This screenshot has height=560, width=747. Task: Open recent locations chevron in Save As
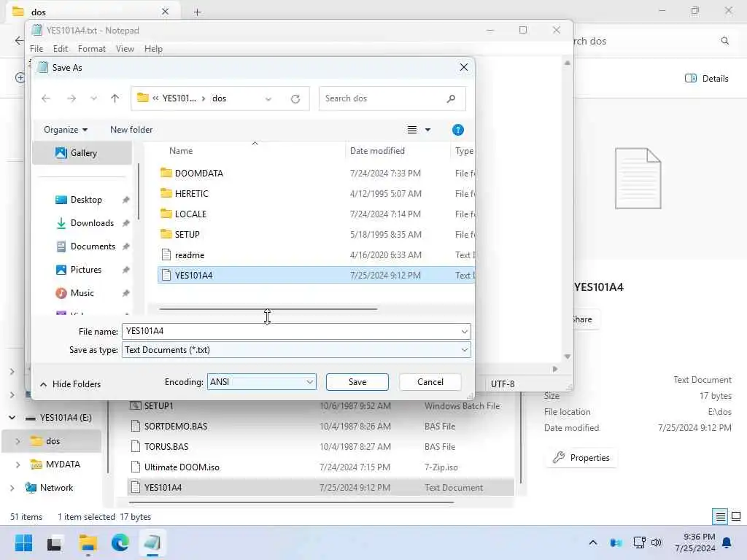pos(94,98)
